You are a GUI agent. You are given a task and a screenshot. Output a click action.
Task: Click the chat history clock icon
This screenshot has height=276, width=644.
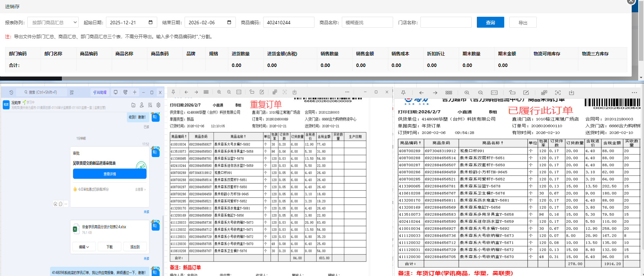point(11,92)
